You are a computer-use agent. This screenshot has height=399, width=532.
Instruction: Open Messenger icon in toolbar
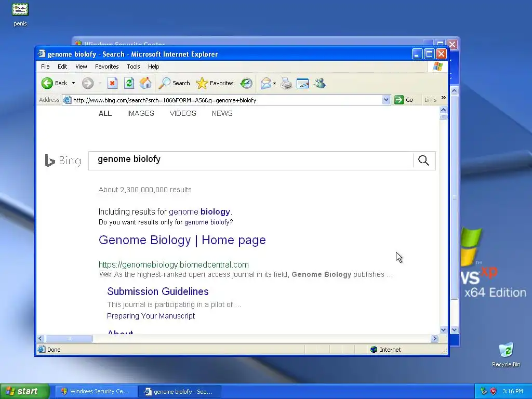(320, 83)
